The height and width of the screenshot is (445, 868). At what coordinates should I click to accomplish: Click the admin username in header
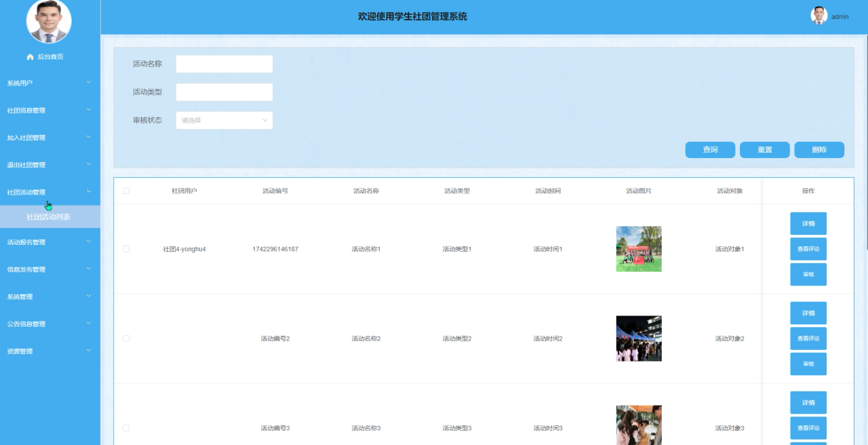[840, 17]
